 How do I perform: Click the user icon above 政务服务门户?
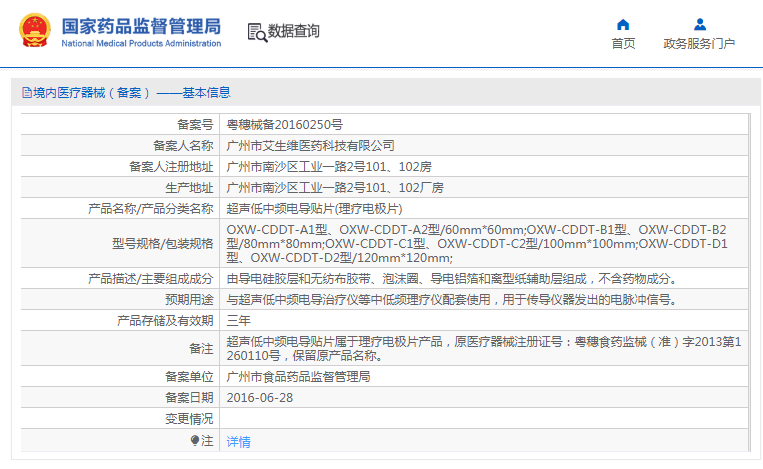coord(700,24)
